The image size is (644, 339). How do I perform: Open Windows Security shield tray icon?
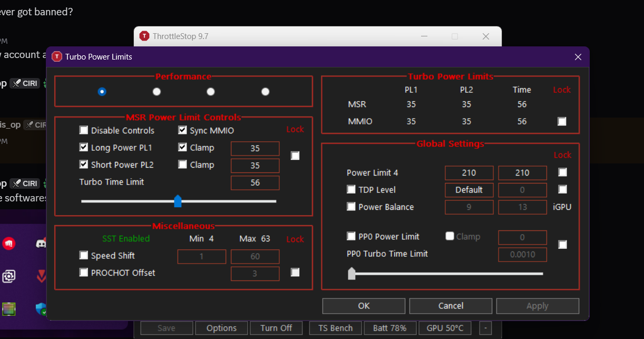tap(41, 309)
